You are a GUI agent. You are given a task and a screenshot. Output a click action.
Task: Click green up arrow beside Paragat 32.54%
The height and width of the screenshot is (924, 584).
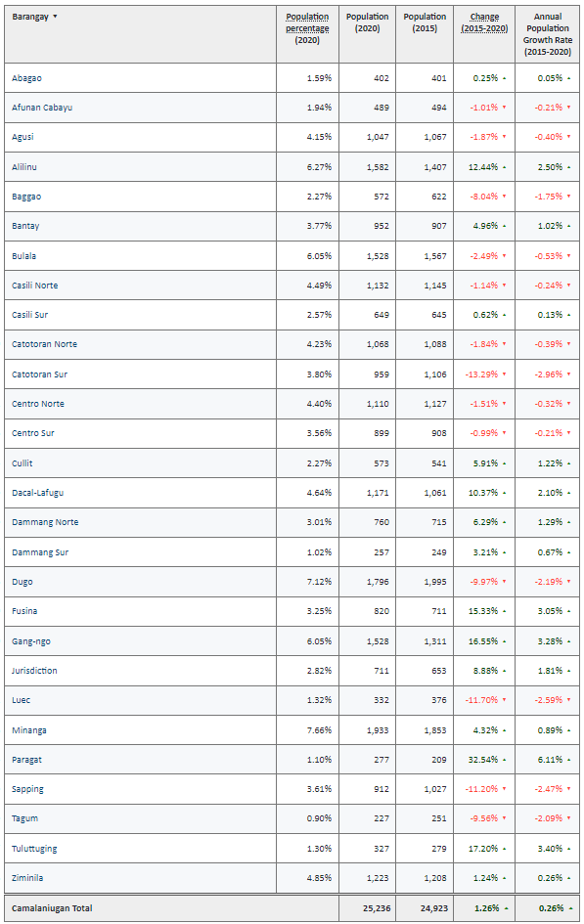[x=505, y=760]
